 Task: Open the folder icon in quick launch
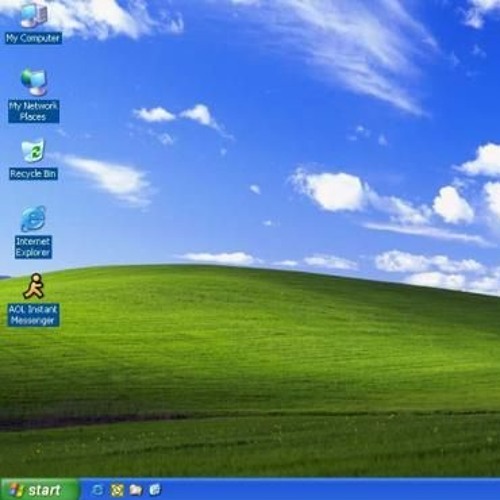[x=136, y=490]
